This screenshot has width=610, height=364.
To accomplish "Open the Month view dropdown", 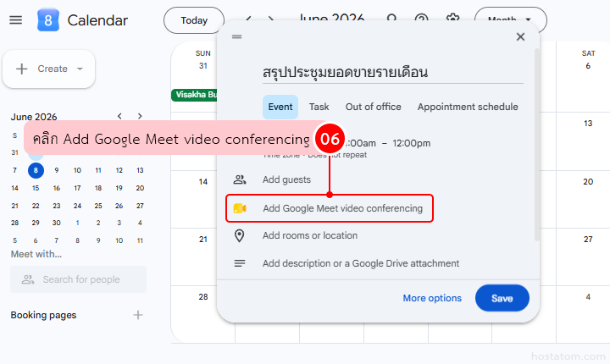I will click(x=510, y=19).
